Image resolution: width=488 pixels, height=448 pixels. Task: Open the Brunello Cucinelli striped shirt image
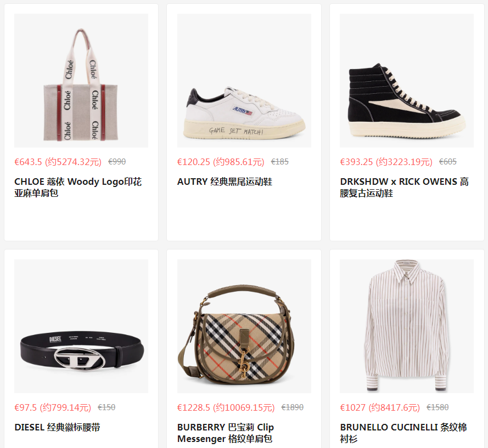(407, 326)
